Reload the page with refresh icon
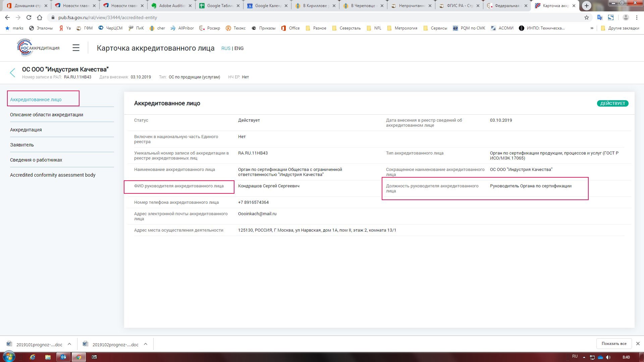The width and height of the screenshot is (644, 362). click(x=29, y=17)
